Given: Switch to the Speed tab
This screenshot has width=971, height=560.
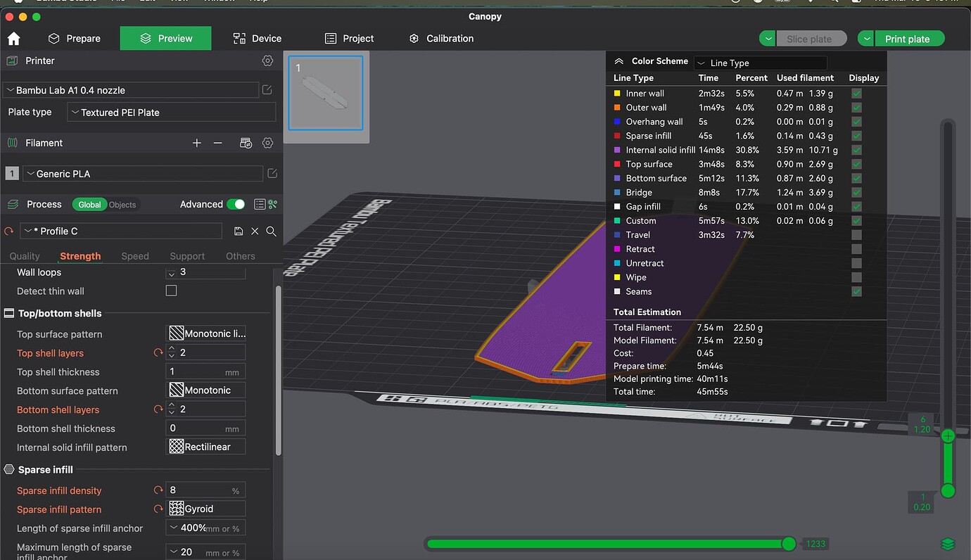Looking at the screenshot, I should [134, 256].
